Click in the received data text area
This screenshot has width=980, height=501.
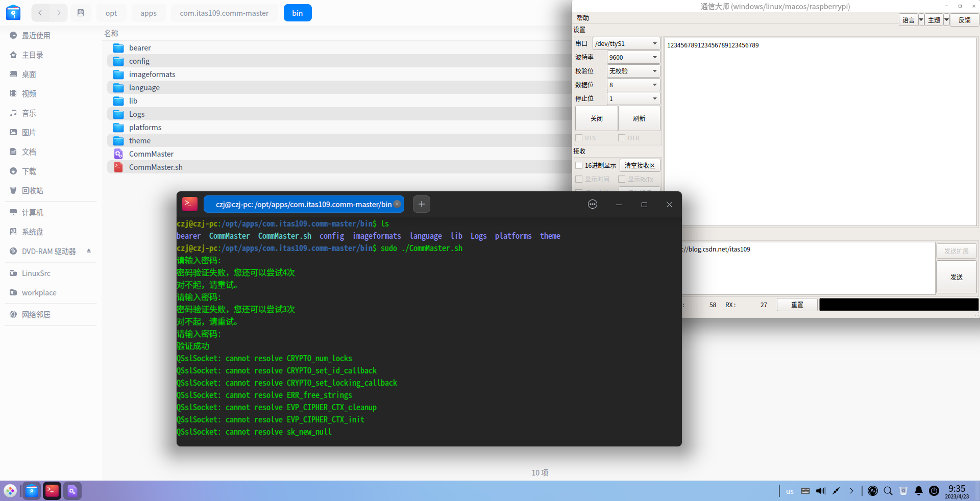coord(821,132)
